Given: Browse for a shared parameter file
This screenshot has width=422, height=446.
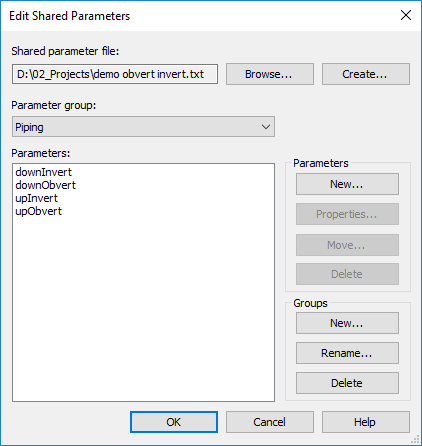Looking at the screenshot, I should [x=270, y=74].
